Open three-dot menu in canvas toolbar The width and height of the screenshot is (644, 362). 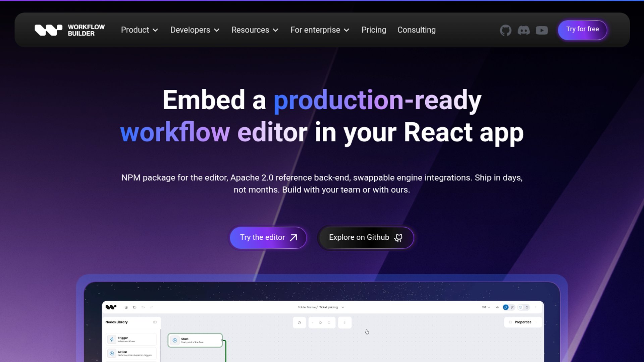tap(344, 322)
